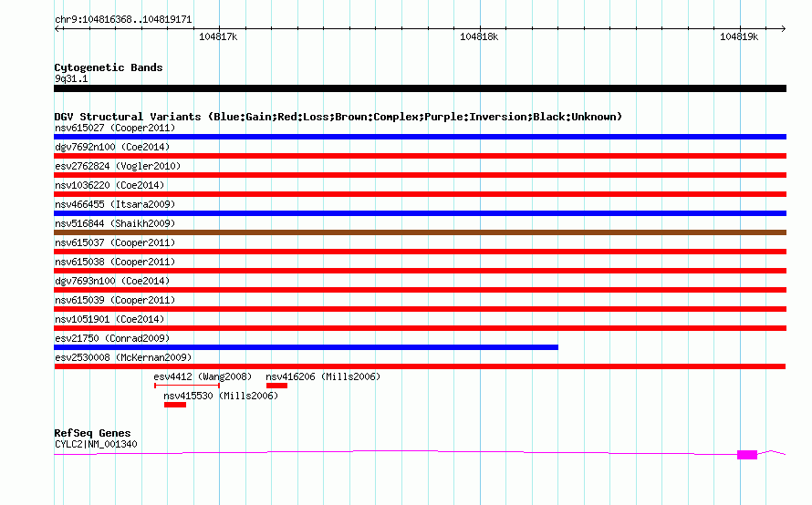
Task: Open the nsv615037 (Cooper2011) variant label
Action: pyautogui.click(x=115, y=242)
